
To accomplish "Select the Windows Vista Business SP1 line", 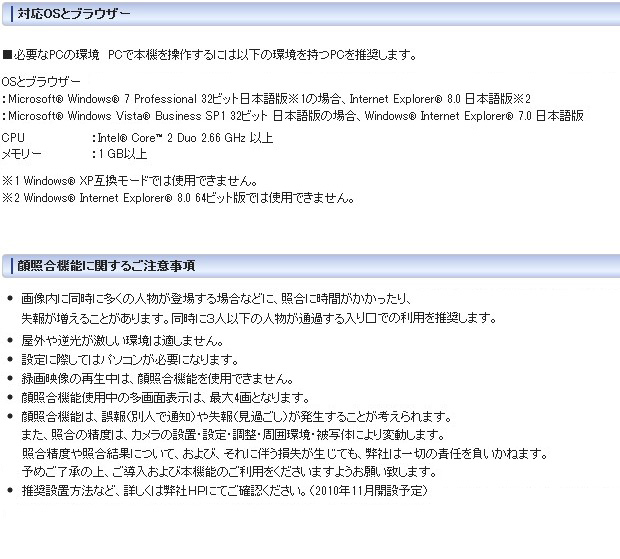I will pos(293,116).
